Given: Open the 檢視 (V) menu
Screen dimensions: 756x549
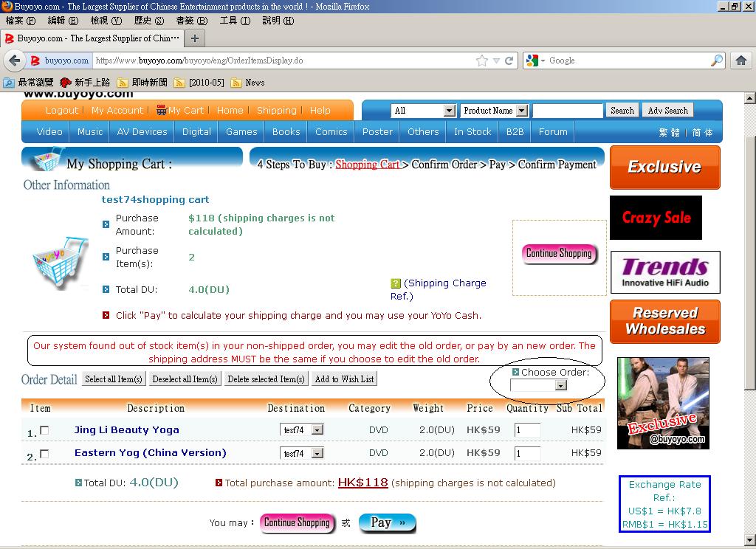Looking at the screenshot, I should (106, 21).
